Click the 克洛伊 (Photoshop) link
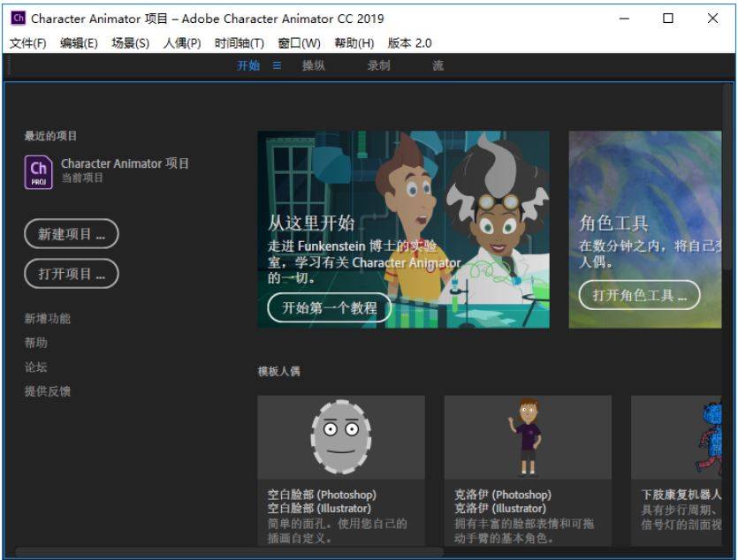The height and width of the screenshot is (560, 738). 503,495
